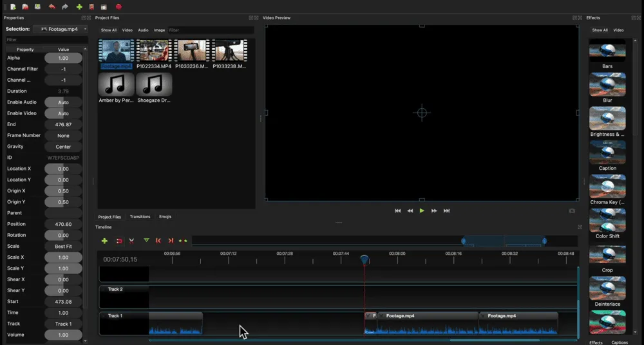This screenshot has height=345, width=644.
Task: Toggle the Razor cut tool
Action: (131, 241)
